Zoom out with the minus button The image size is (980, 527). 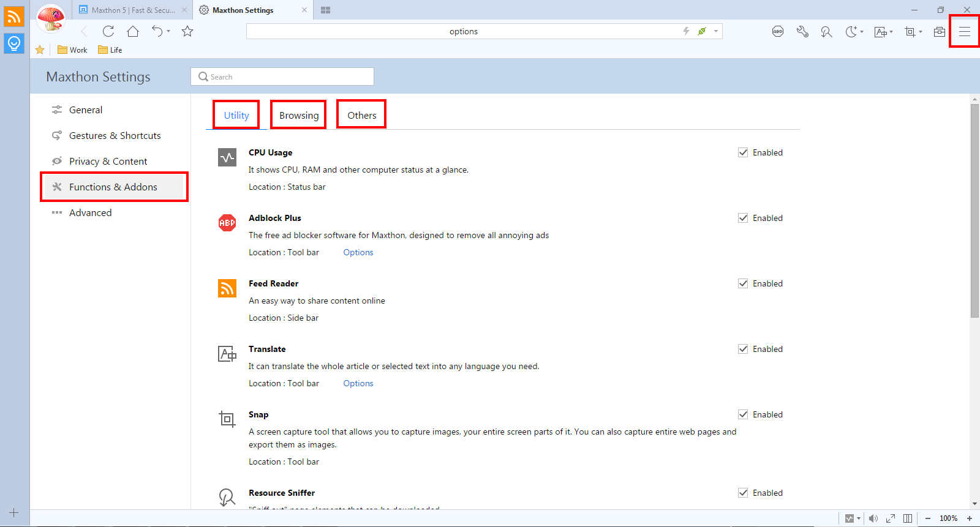tap(928, 518)
